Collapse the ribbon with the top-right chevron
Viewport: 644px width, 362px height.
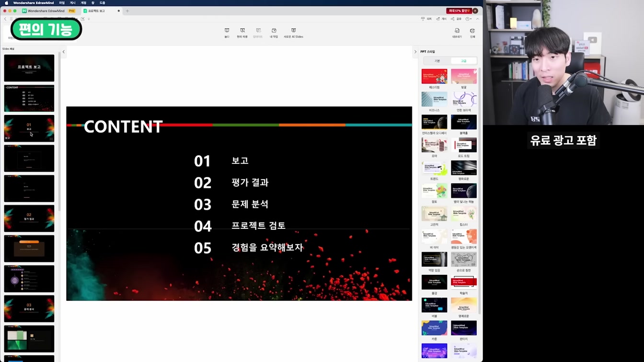coord(477,19)
